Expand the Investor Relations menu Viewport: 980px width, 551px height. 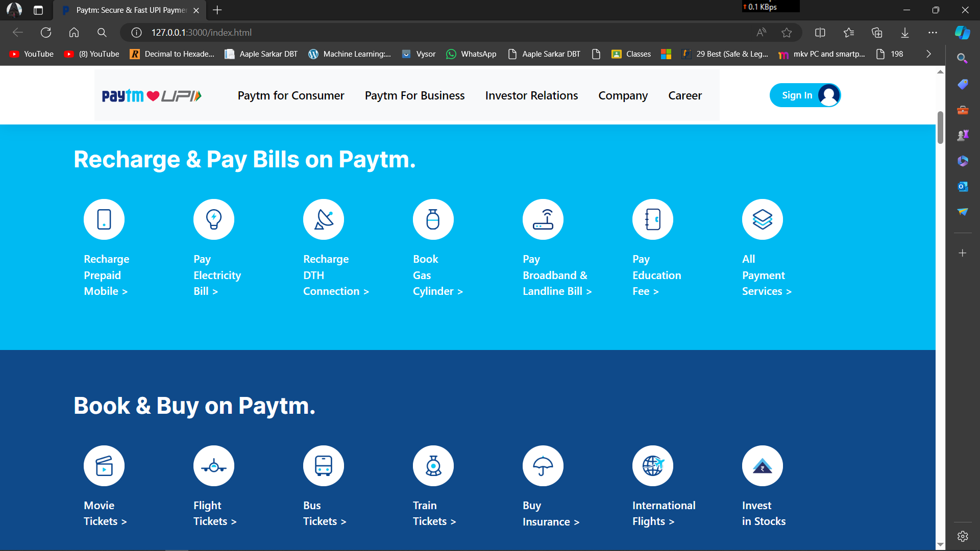531,95
